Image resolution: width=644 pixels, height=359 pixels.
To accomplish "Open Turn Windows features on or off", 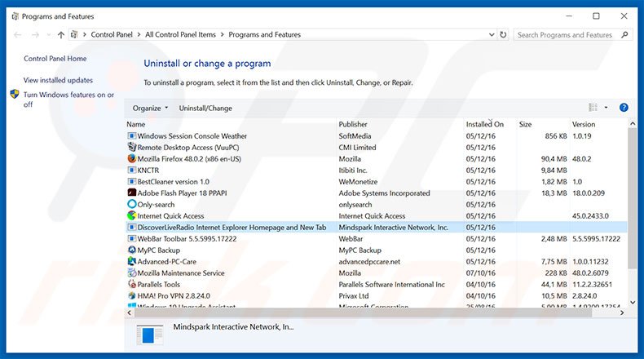I will pos(68,100).
